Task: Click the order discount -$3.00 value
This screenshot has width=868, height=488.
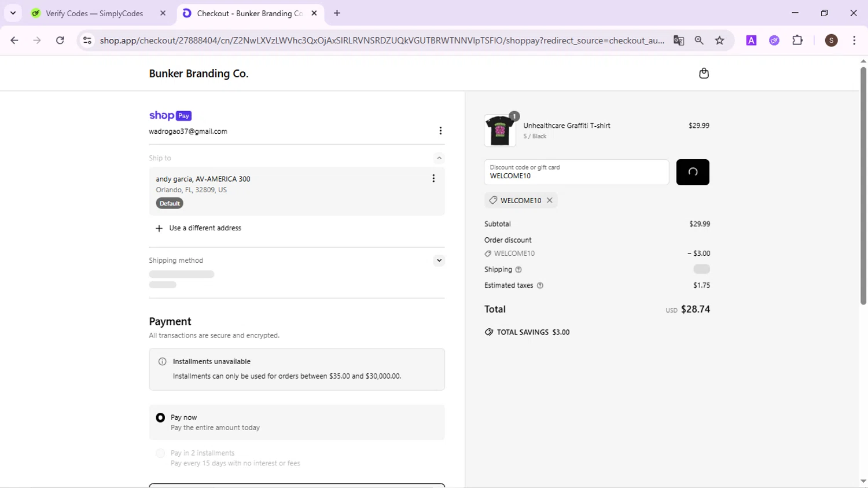Action: (699, 254)
